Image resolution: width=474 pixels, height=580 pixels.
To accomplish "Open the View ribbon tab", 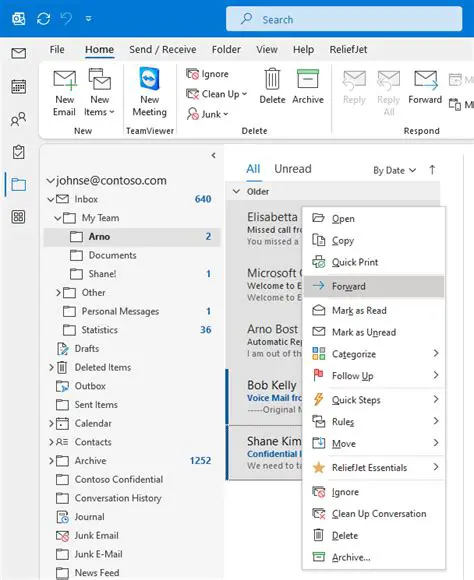I will tap(267, 50).
